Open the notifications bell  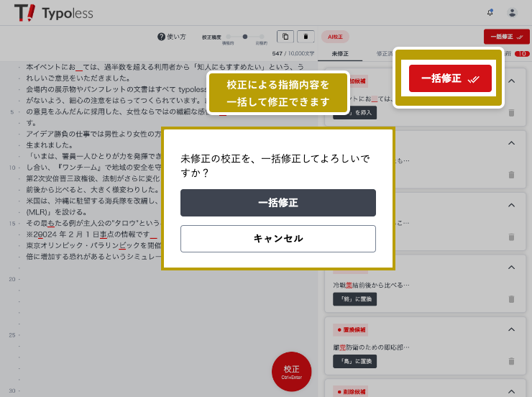490,13
